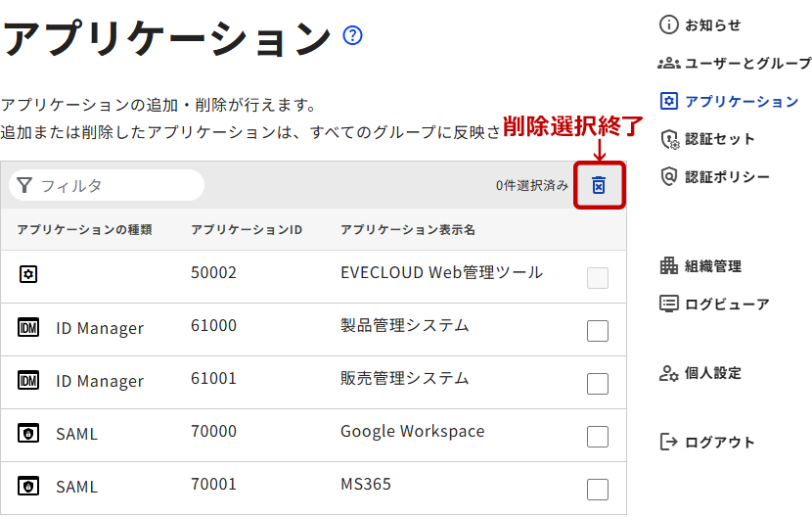
Task: Go to ユーザーとグループ menu
Action: (x=747, y=64)
